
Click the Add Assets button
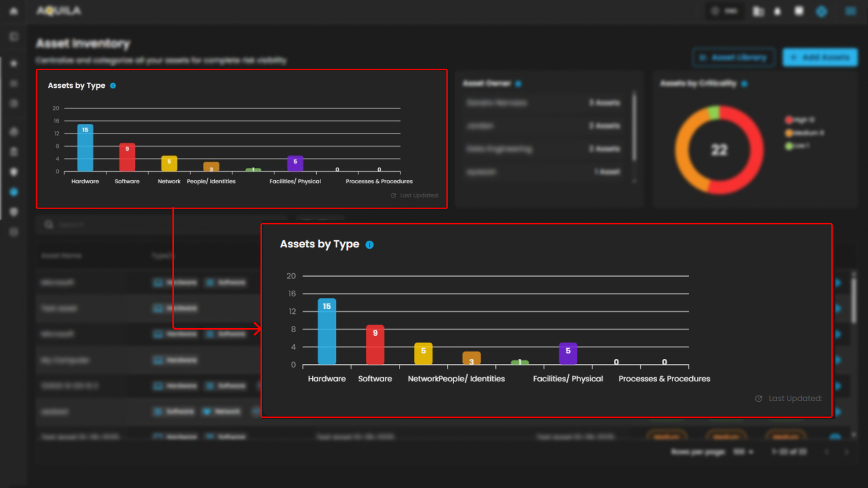[x=820, y=57]
